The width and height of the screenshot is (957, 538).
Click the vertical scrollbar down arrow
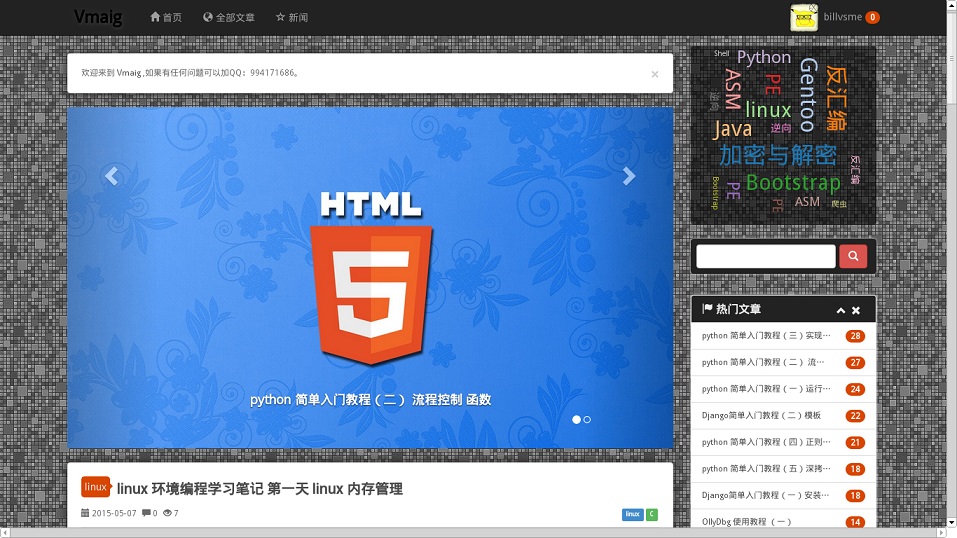click(x=952, y=522)
